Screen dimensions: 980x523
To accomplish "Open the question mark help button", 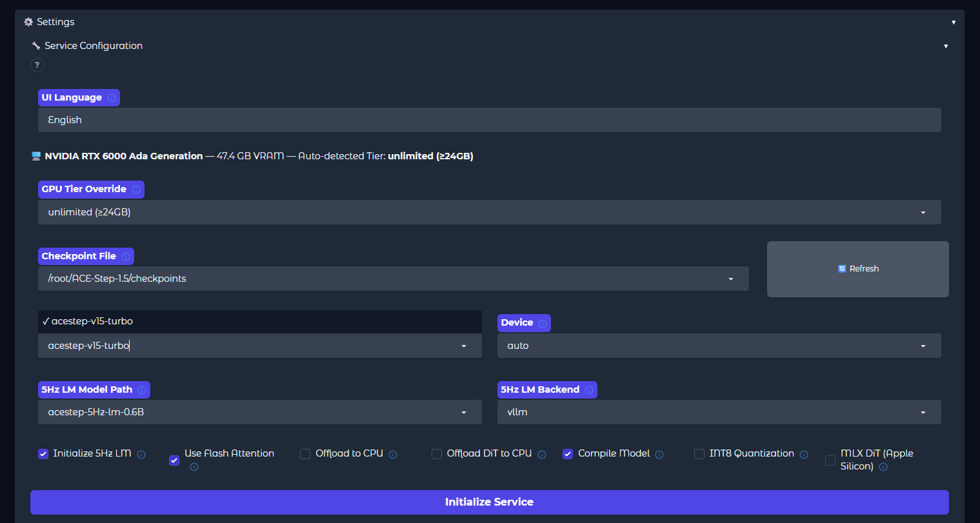I will [x=37, y=65].
